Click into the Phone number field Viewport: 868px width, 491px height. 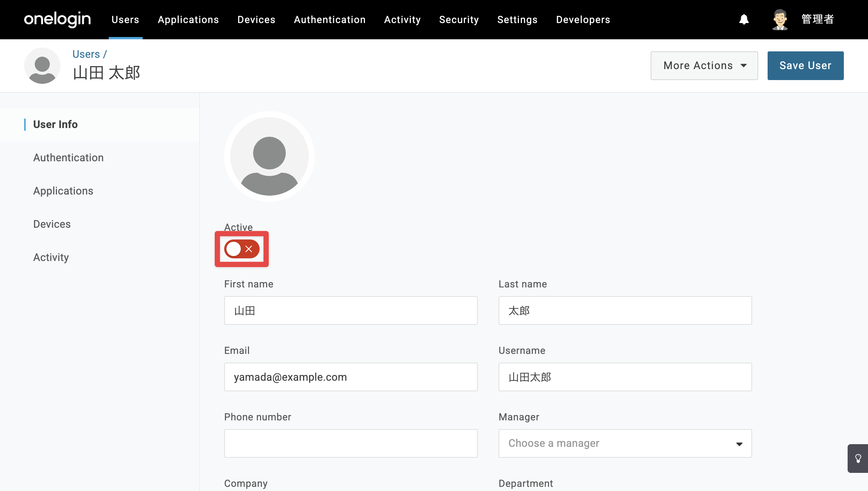pyautogui.click(x=351, y=443)
